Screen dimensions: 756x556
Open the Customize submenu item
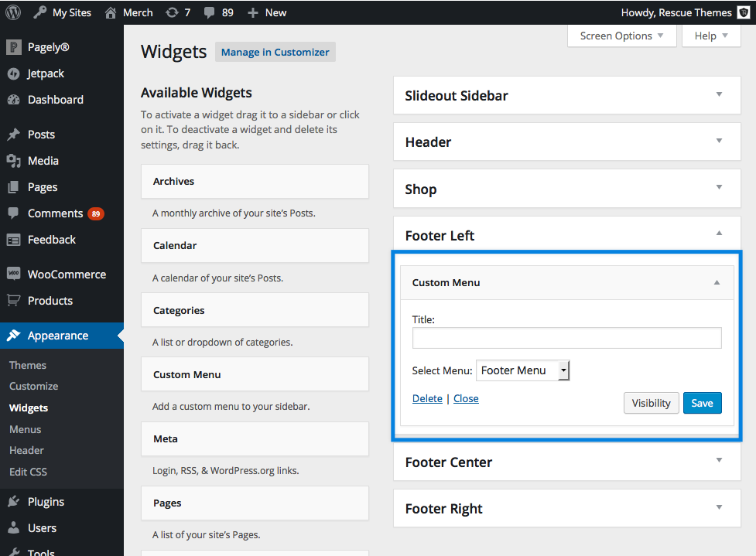click(x=34, y=387)
